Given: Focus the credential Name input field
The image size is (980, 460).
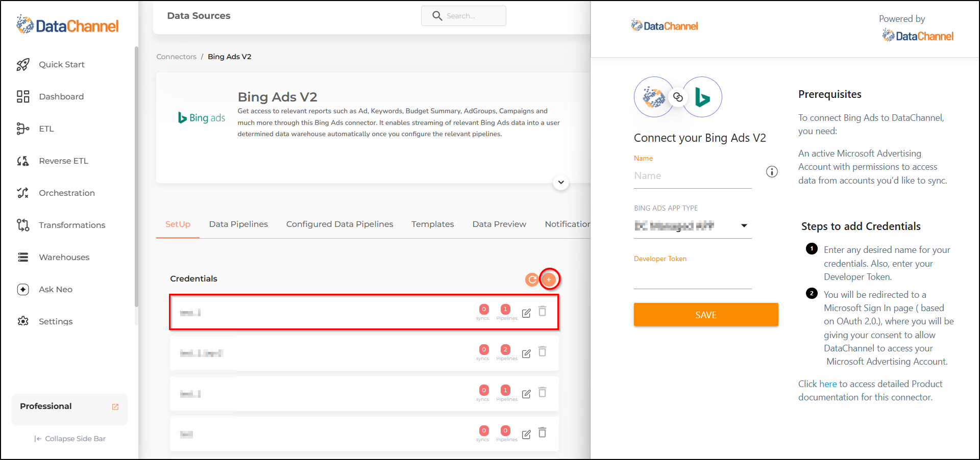Looking at the screenshot, I should pos(693,176).
